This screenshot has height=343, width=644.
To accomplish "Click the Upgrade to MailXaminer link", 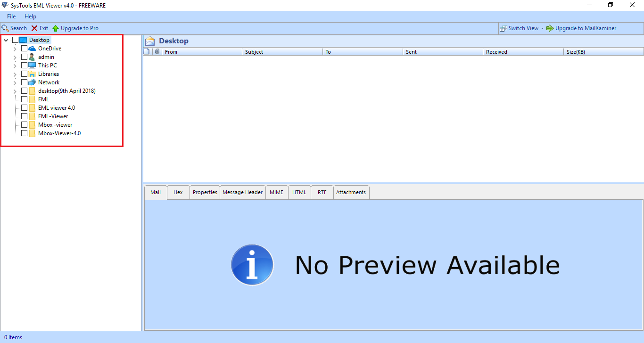I will [586, 28].
